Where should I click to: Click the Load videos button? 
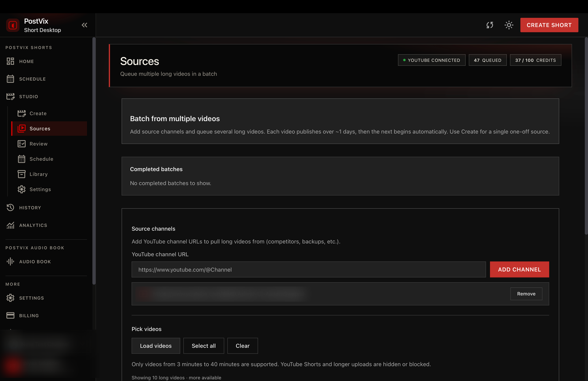[156, 346]
